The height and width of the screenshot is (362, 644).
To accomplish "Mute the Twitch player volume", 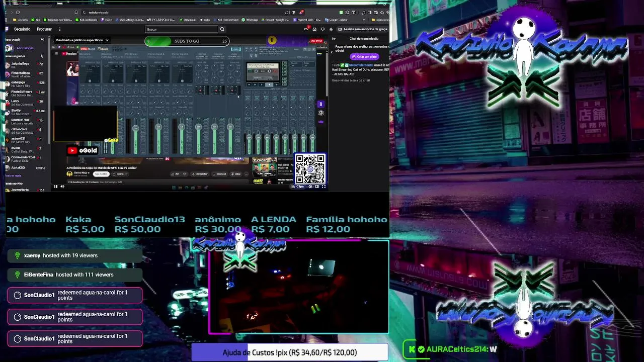I will point(62,186).
